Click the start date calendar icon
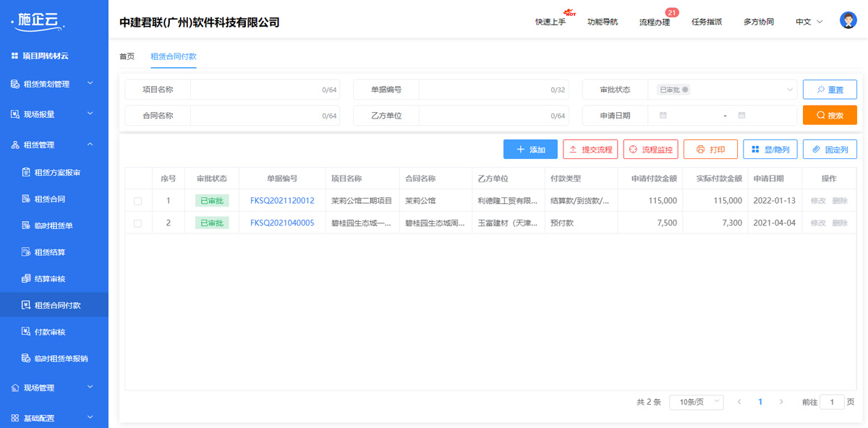The width and height of the screenshot is (868, 428). (x=663, y=115)
